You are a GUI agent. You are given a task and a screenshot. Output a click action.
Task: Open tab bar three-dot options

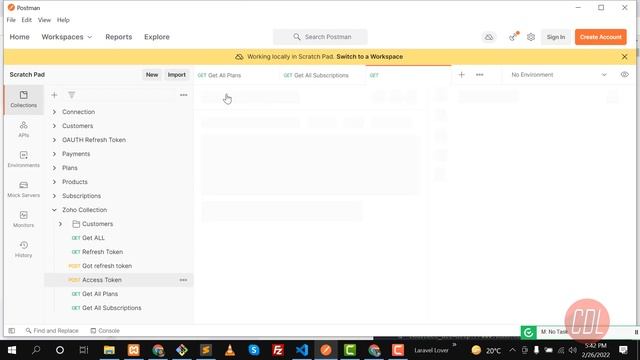coord(480,75)
